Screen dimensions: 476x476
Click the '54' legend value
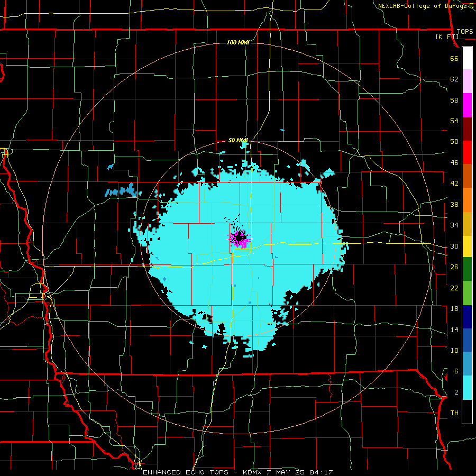tap(454, 121)
